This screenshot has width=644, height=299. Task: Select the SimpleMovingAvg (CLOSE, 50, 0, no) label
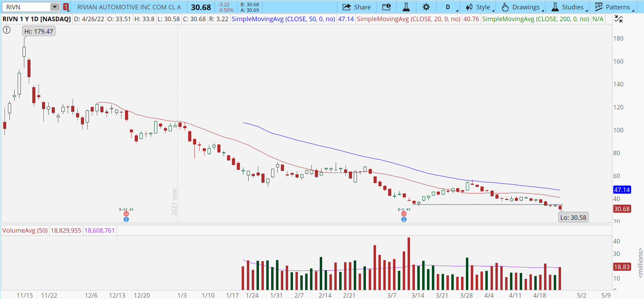[283, 19]
